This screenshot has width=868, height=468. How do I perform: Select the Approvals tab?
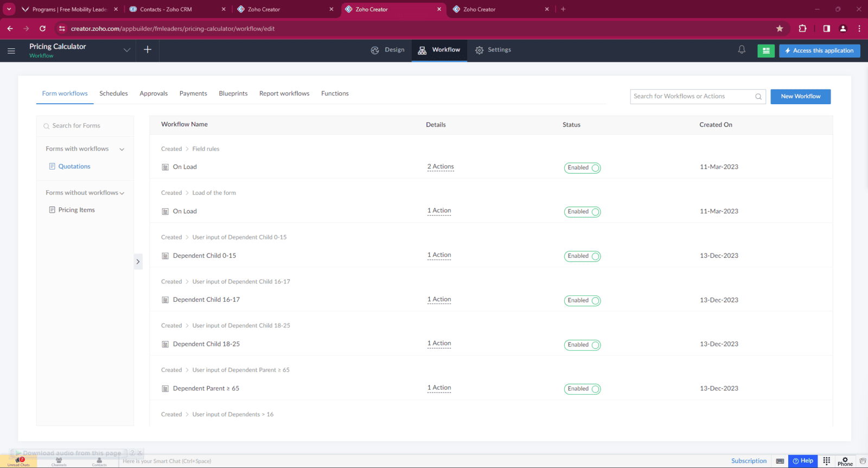pos(154,93)
